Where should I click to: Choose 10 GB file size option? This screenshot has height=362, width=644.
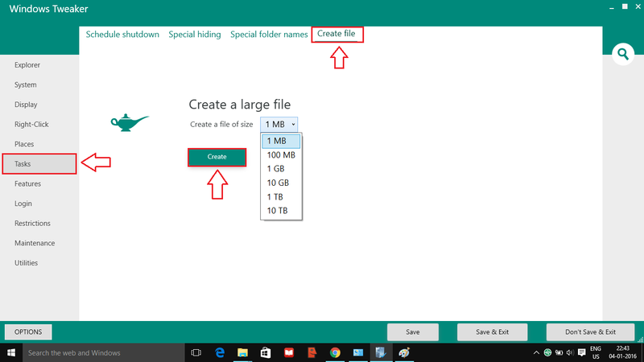click(x=281, y=183)
